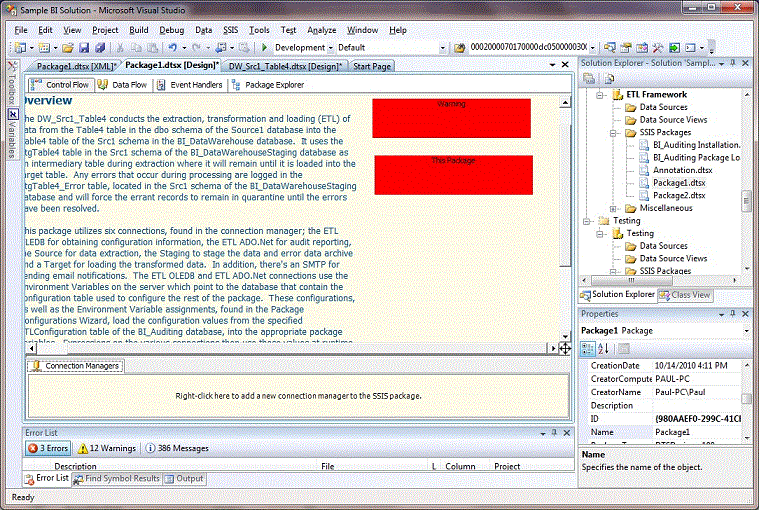759x510 pixels.
Task: Click the Paste clipboard icon
Action: [x=152, y=47]
